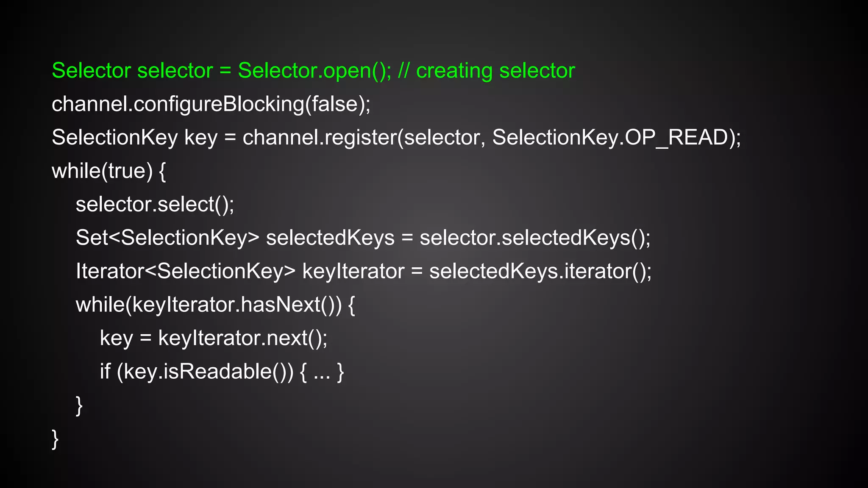Click the channel.register call text

click(x=319, y=137)
